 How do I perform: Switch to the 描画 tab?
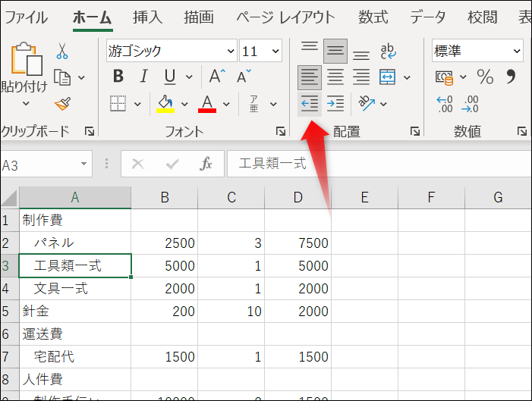point(199,17)
